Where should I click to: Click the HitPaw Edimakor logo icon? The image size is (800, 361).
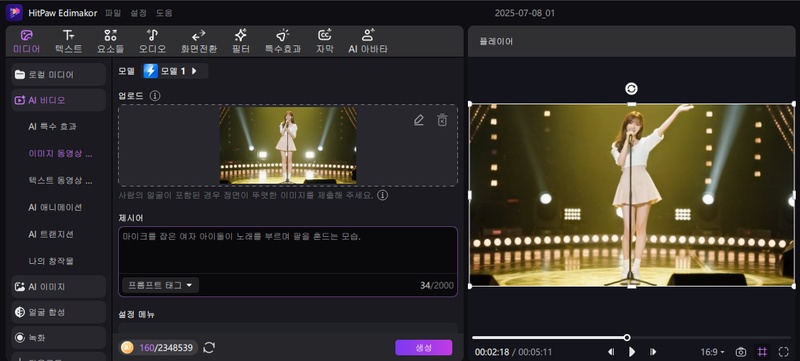14,12
